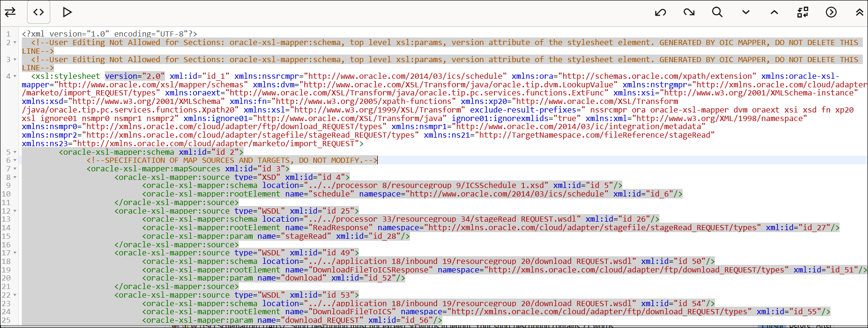Click the highlighted version="2.0" attribute
Screen dimensions: 868x328
point(135,76)
